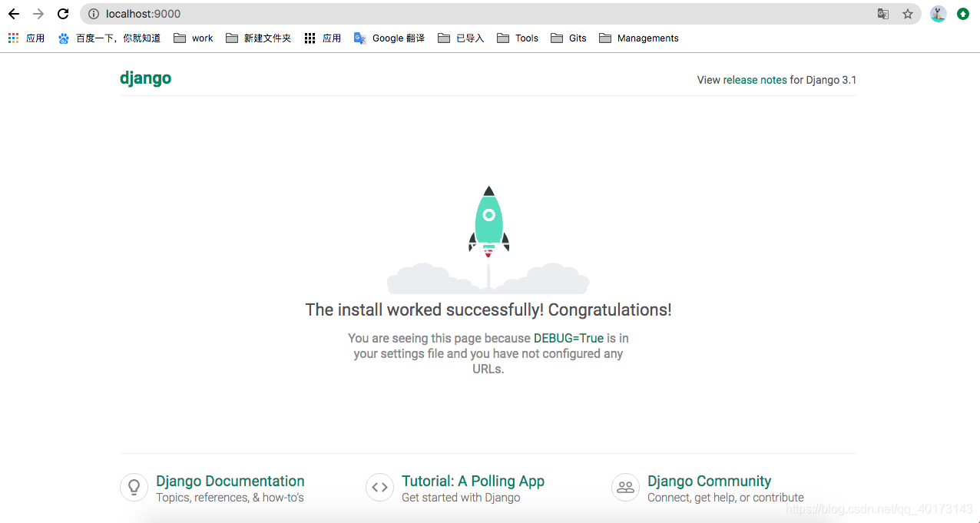980x523 pixels.
Task: Reload the page with refresh icon
Action: [63, 14]
